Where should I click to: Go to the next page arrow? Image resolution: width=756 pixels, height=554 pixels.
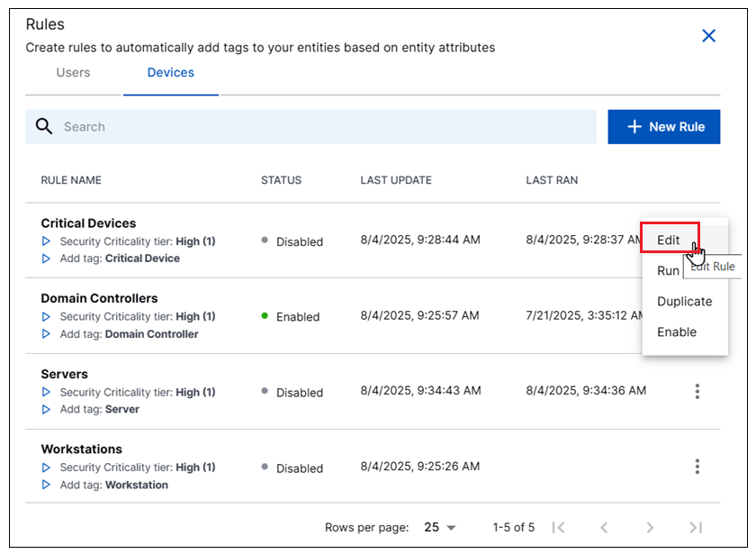click(650, 527)
